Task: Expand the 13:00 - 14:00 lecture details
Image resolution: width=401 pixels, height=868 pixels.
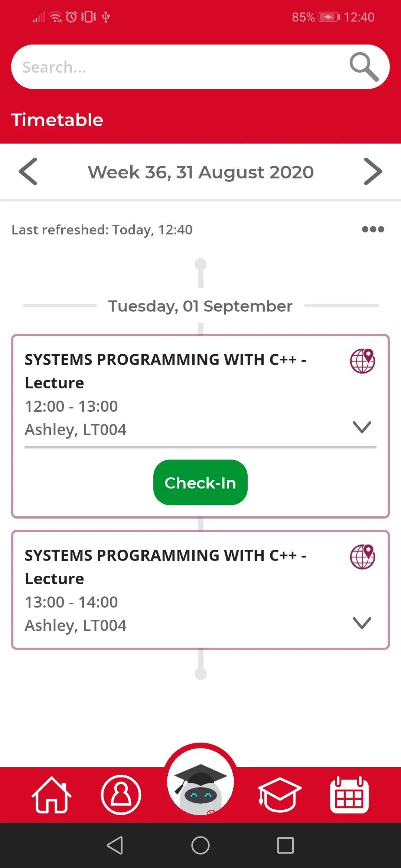Action: (x=362, y=623)
